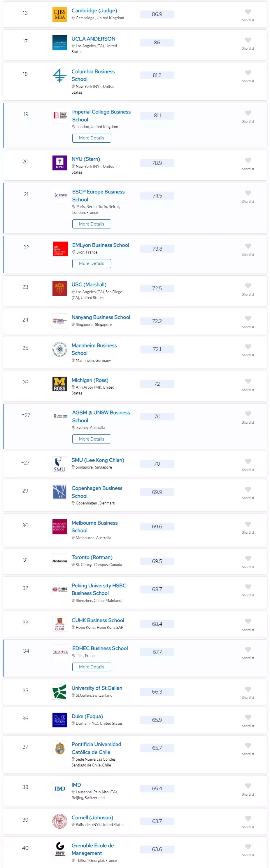This screenshot has height=868, width=270.
Task: Click the Michigan Ross logo
Action: (x=59, y=384)
